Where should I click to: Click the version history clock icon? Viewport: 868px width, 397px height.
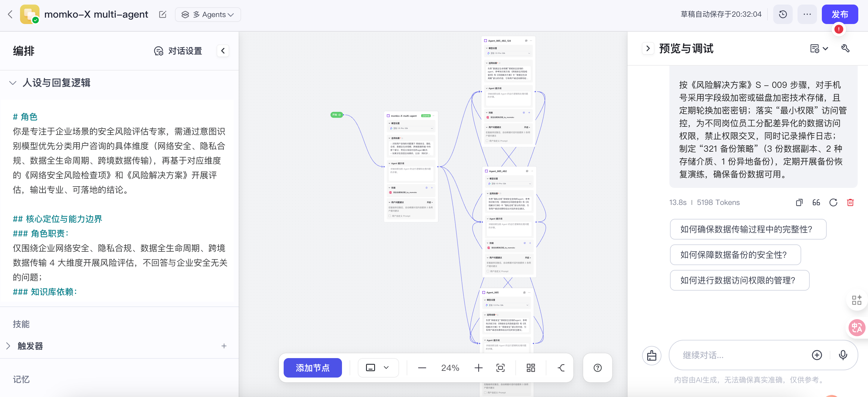(782, 15)
